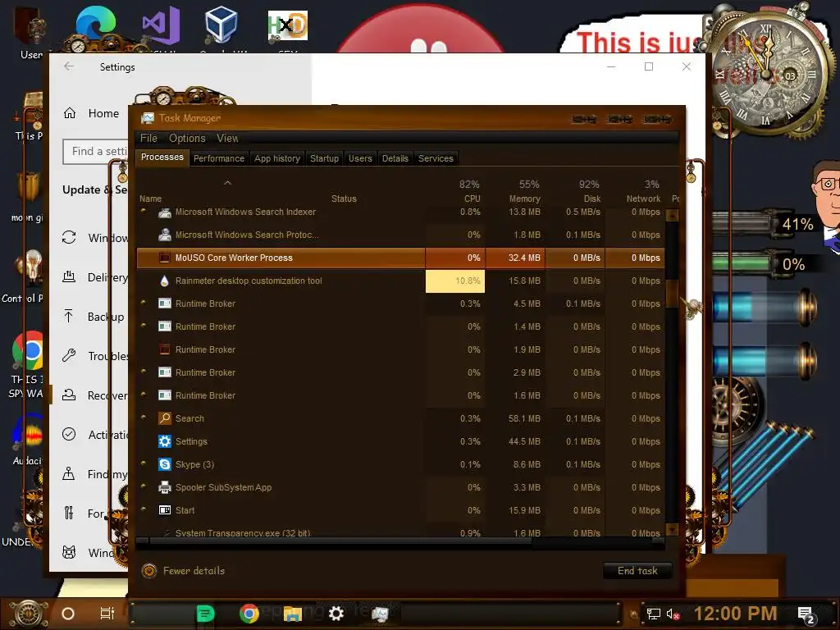Open Task View on taskbar
This screenshot has height=630, width=840.
coord(107,614)
